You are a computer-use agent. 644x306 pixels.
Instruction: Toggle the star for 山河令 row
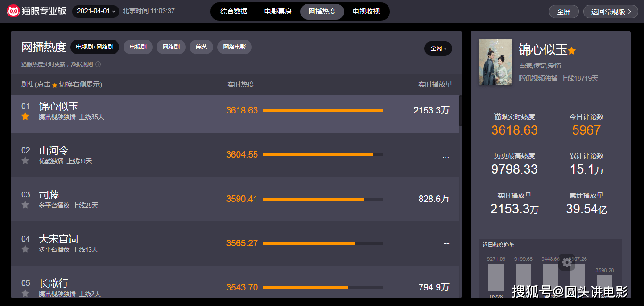click(x=25, y=161)
